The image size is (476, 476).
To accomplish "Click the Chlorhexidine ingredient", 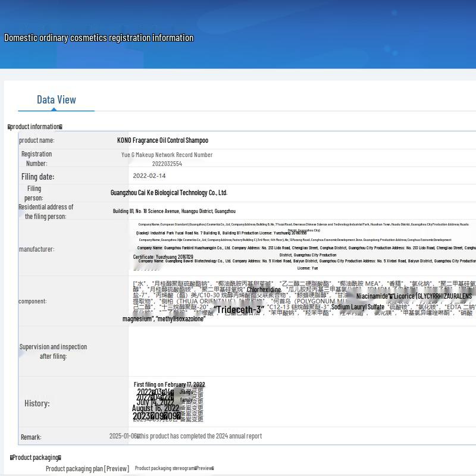I will click(264, 290).
